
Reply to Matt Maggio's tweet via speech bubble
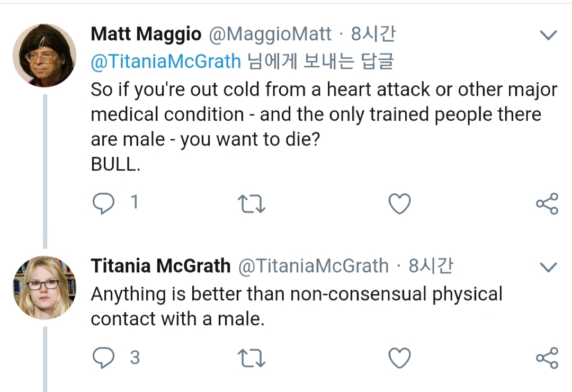click(103, 204)
